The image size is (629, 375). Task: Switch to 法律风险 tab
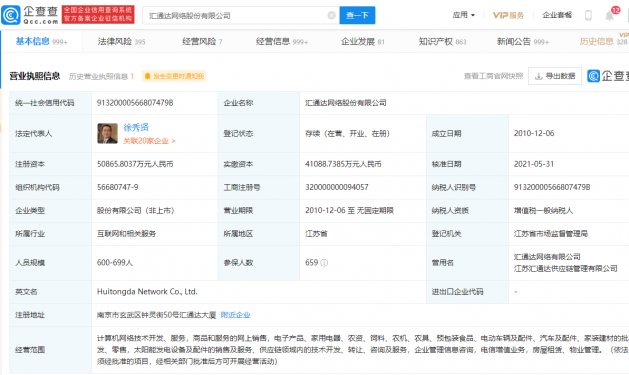click(122, 41)
